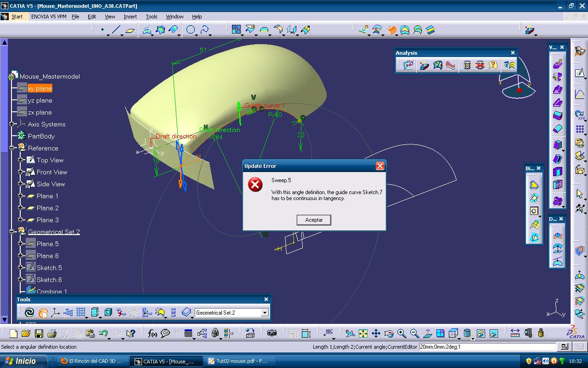The height and width of the screenshot is (368, 588).
Task: Select the Circle tool in top toolbar
Action: tap(190, 30)
